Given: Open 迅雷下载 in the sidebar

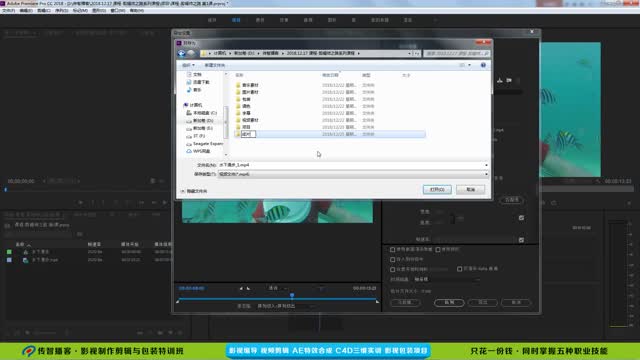Looking at the screenshot, I should pyautogui.click(x=198, y=82).
